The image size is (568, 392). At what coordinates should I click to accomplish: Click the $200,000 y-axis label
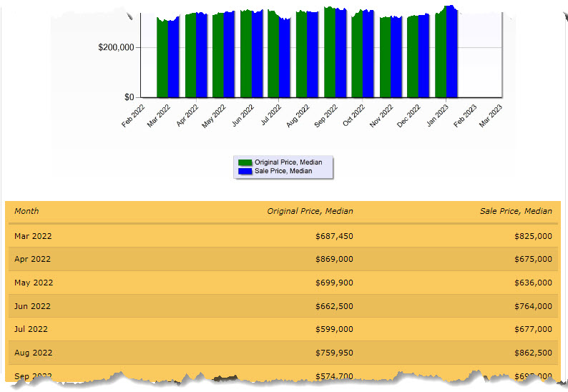[117, 47]
